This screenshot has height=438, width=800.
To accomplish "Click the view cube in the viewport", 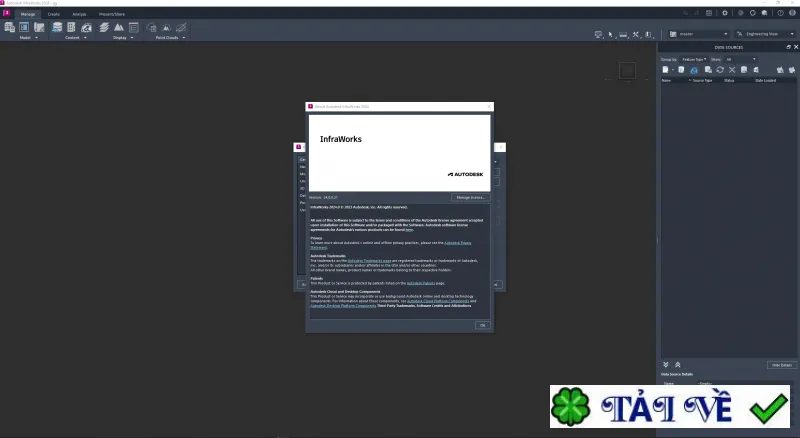I will (x=627, y=70).
